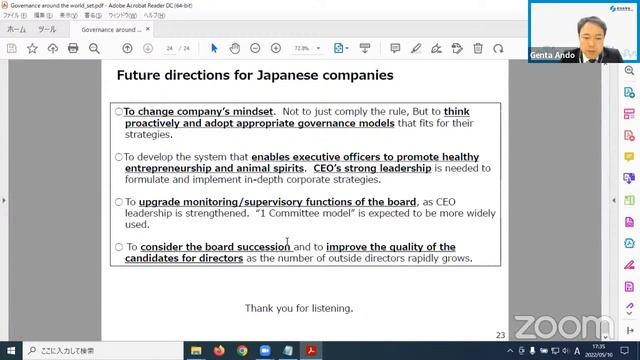640x360 pixels.
Task: Open Zoom from the taskbar
Action: (x=265, y=351)
